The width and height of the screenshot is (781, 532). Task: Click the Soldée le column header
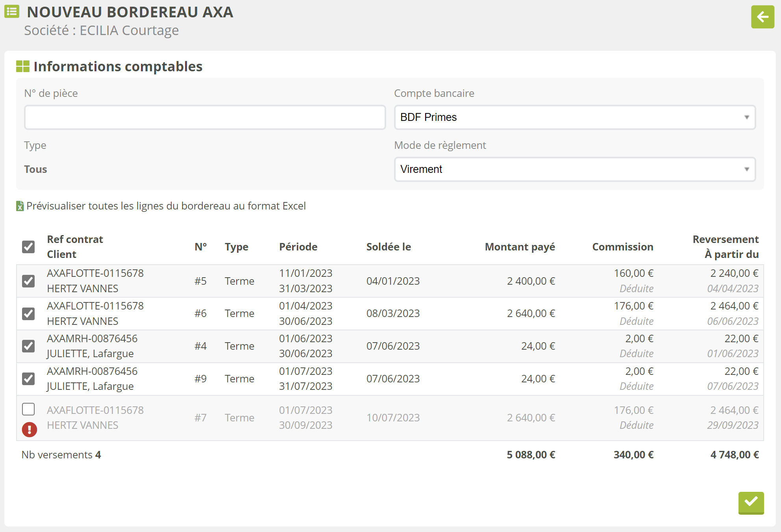coord(388,247)
